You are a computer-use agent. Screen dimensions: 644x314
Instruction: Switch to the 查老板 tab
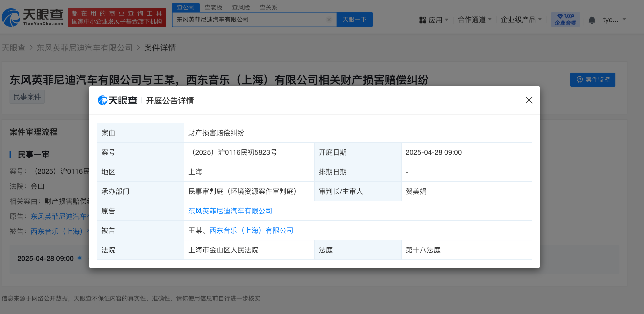(213, 8)
